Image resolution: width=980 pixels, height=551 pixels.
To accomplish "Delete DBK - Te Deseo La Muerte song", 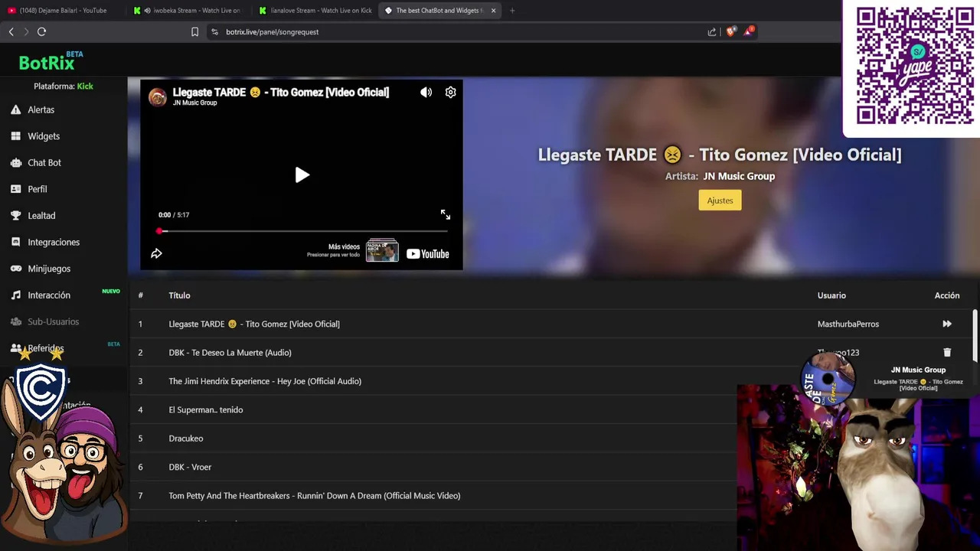I will coord(947,353).
